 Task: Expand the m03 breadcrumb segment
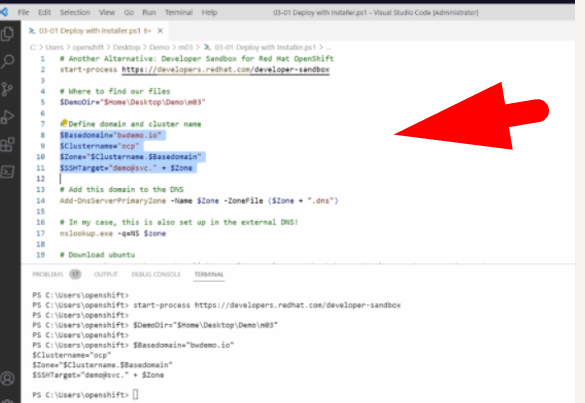coord(185,47)
